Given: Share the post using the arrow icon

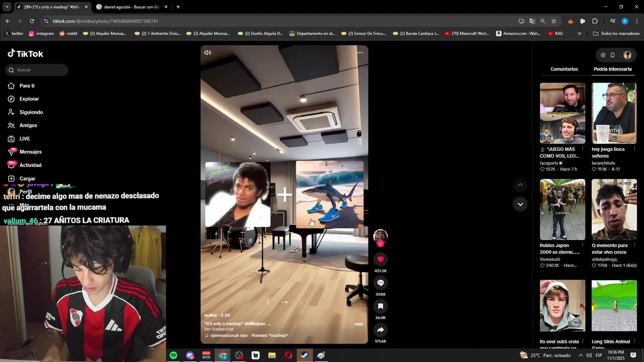Looking at the screenshot, I should coord(380,330).
